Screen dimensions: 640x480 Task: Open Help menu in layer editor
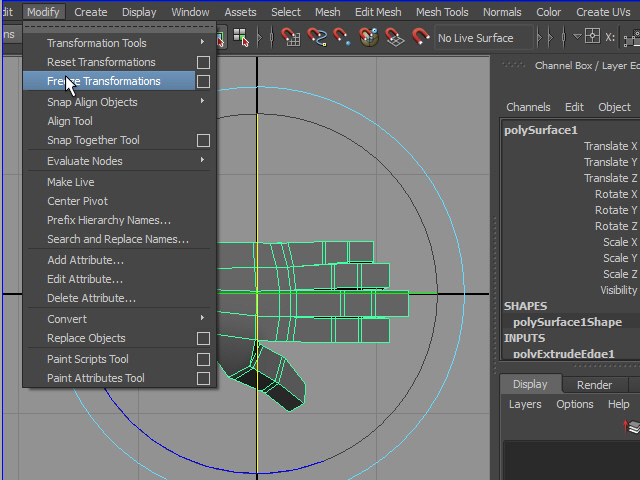[618, 404]
